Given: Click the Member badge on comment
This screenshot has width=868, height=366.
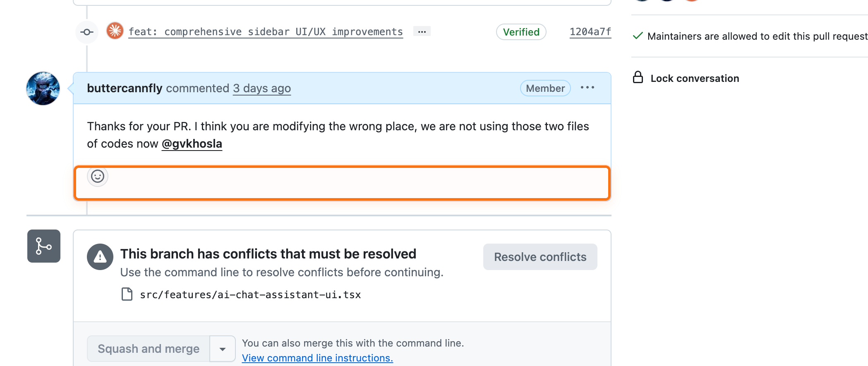Looking at the screenshot, I should tap(545, 88).
